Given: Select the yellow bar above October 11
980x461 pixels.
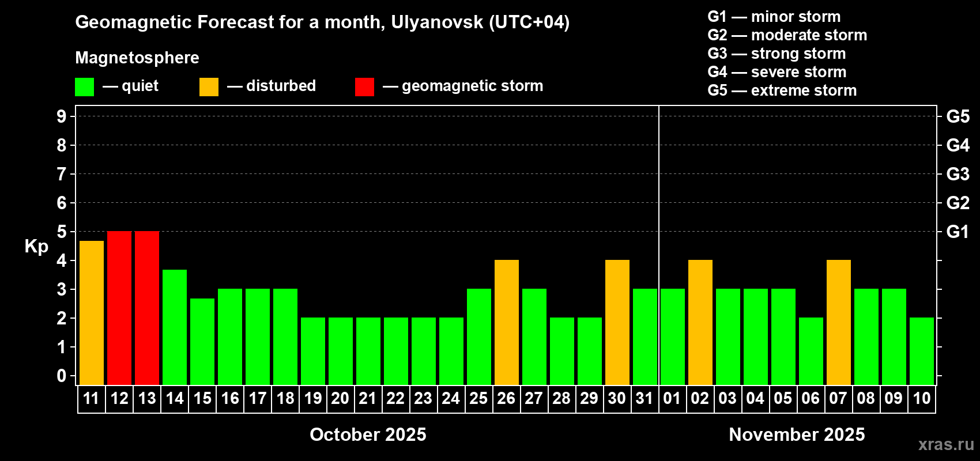Looking at the screenshot, I should [92, 313].
